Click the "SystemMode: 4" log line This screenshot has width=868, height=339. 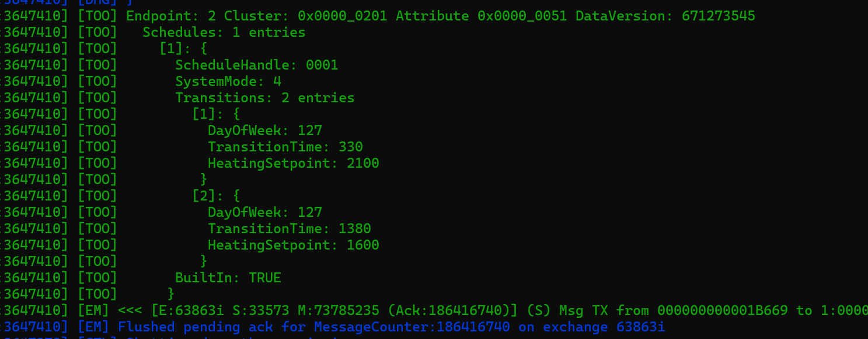point(228,81)
